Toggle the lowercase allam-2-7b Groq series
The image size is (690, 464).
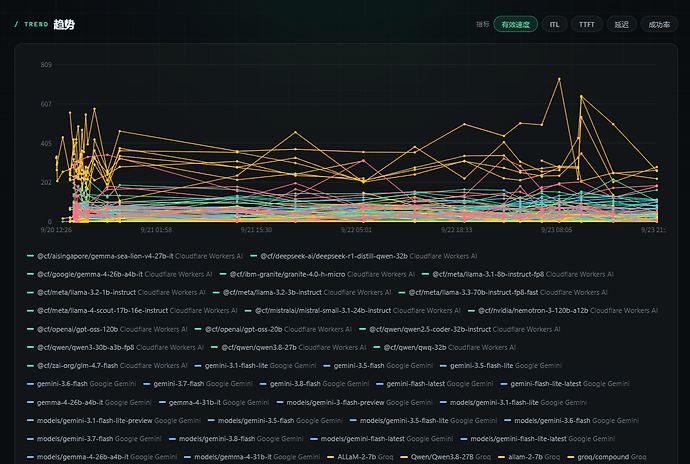529,457
